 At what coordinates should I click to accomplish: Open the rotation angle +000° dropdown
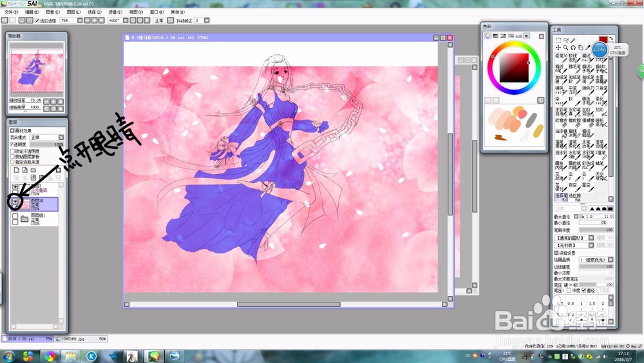[126, 21]
